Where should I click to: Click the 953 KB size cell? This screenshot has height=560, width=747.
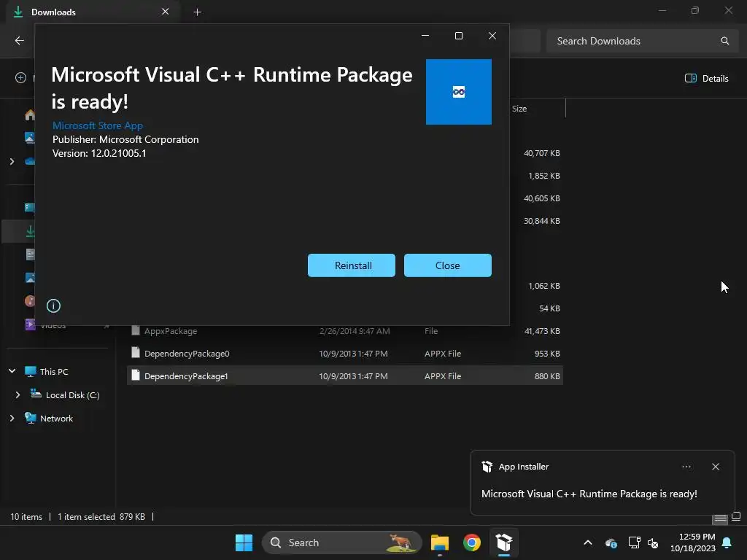(x=547, y=354)
